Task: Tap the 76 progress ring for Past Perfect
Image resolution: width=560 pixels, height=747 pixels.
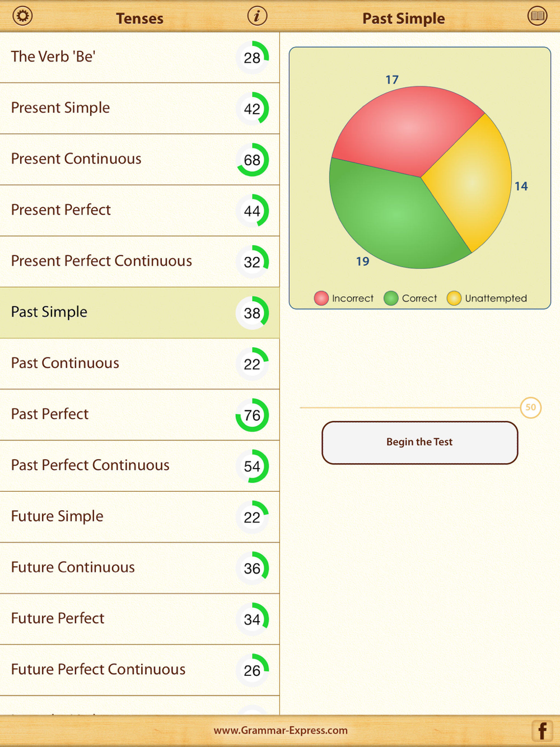Action: (252, 415)
